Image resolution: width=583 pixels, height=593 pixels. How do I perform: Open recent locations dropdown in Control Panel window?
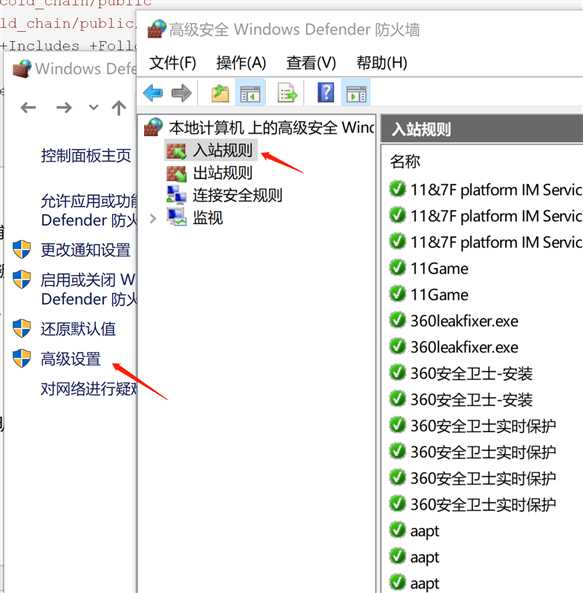[x=93, y=108]
